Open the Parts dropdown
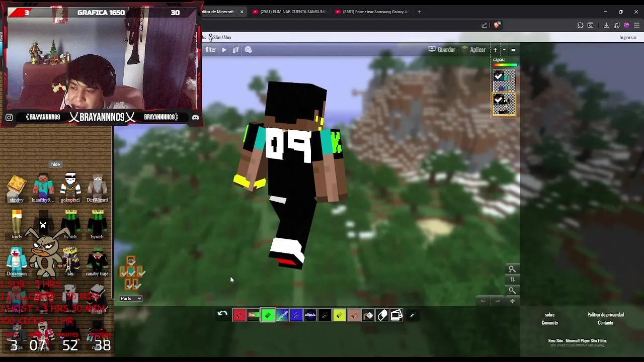Screen dimensions: 644x362 pyautogui.click(x=131, y=299)
